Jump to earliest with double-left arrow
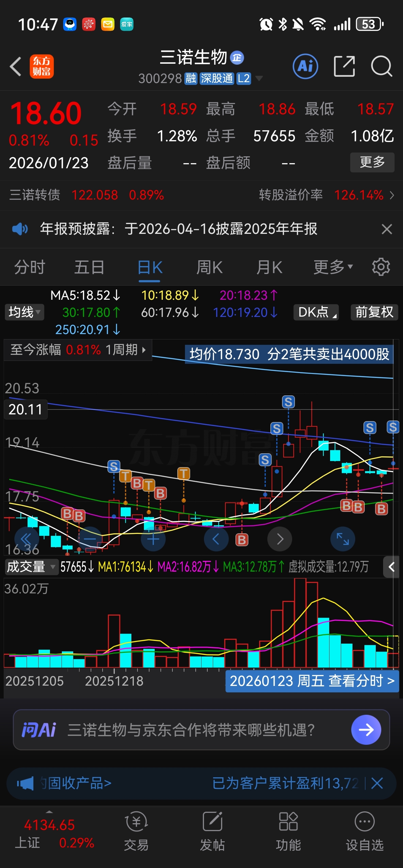403x868 pixels. tap(26, 539)
